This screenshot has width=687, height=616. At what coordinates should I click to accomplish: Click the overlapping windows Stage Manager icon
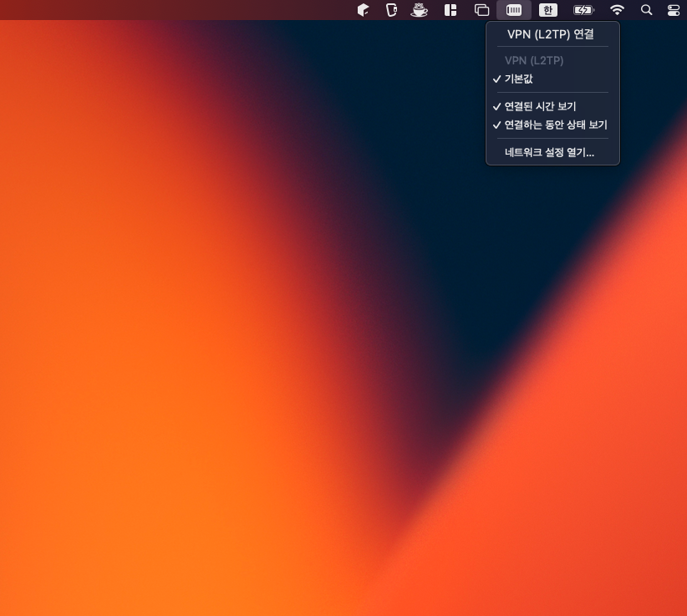click(482, 10)
